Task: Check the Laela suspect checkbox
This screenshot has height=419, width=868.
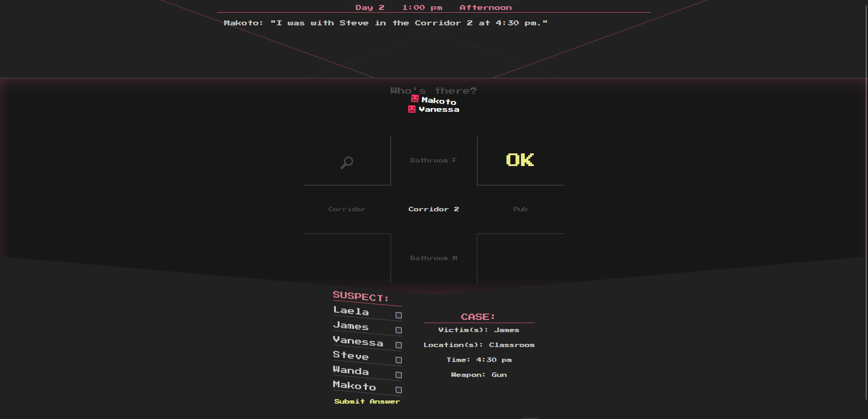Action: (398, 315)
